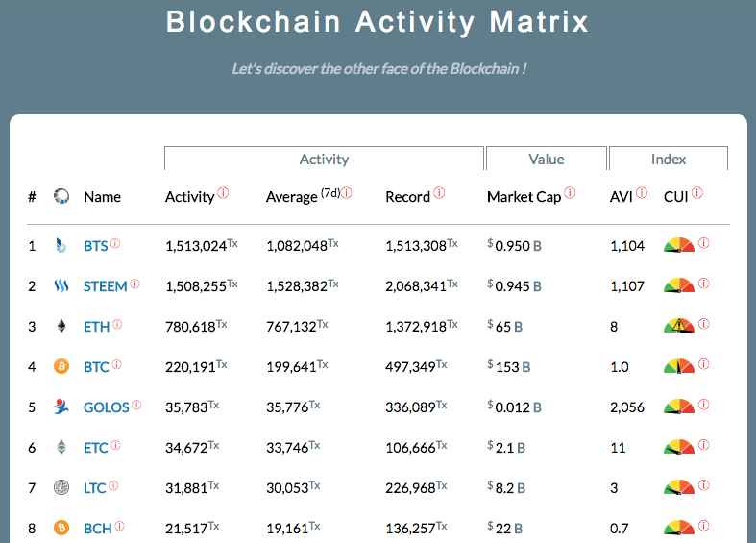Open info icon next to Market Cap header
The height and width of the screenshot is (543, 756).
pyautogui.click(x=570, y=193)
